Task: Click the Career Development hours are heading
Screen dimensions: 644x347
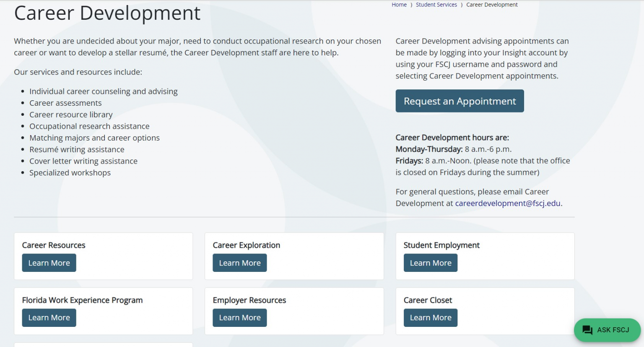Action: click(452, 138)
